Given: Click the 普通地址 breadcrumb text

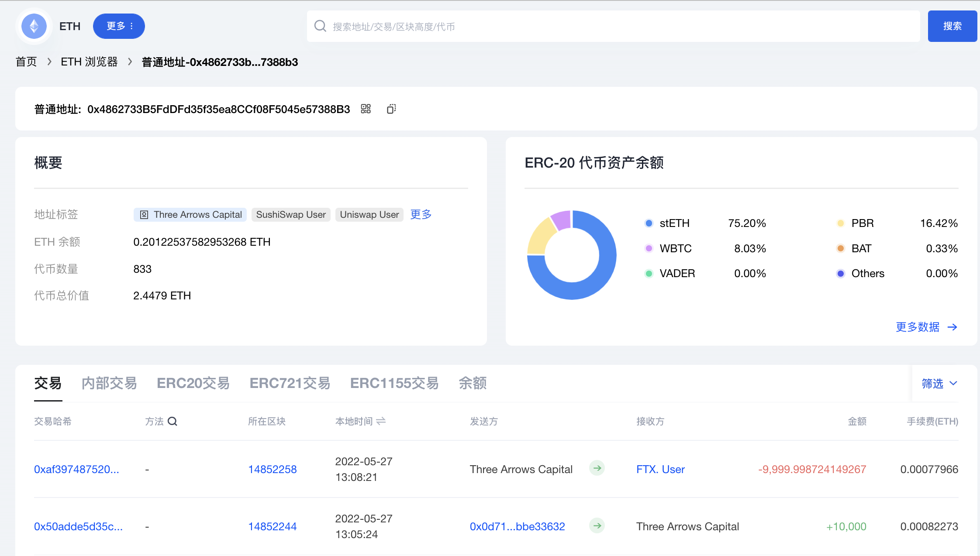Looking at the screenshot, I should tap(220, 62).
